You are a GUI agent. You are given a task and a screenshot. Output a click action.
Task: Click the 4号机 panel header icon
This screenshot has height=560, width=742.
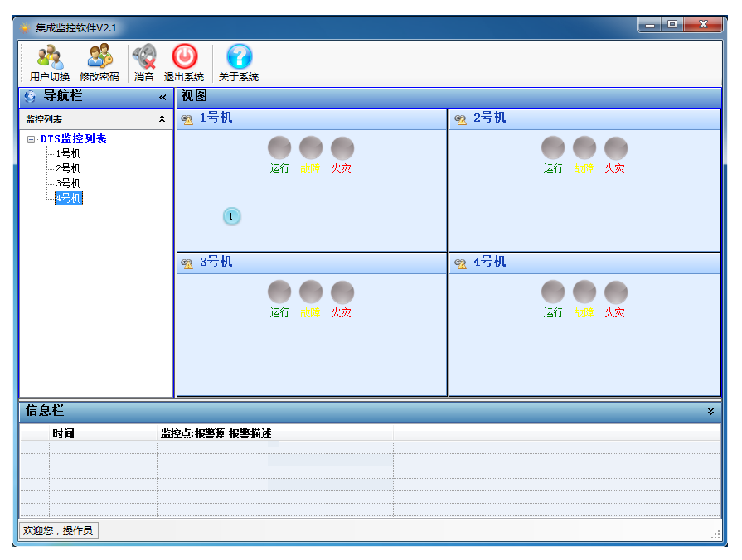point(461,263)
